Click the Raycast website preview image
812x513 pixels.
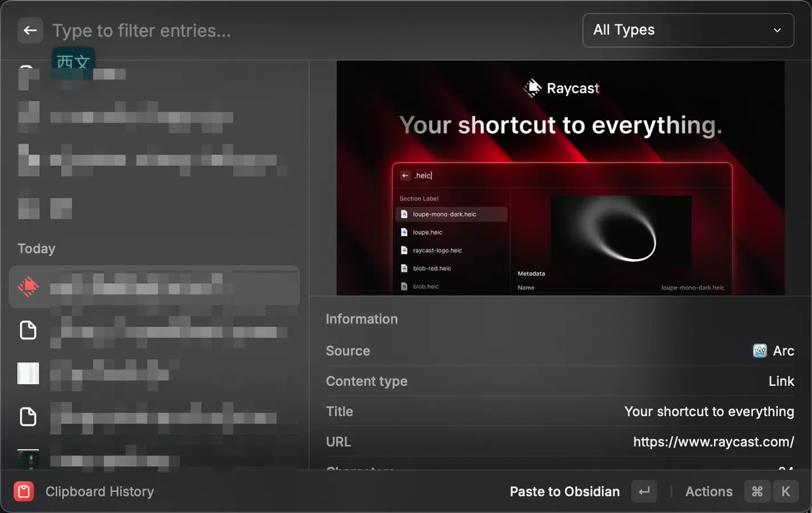561,178
